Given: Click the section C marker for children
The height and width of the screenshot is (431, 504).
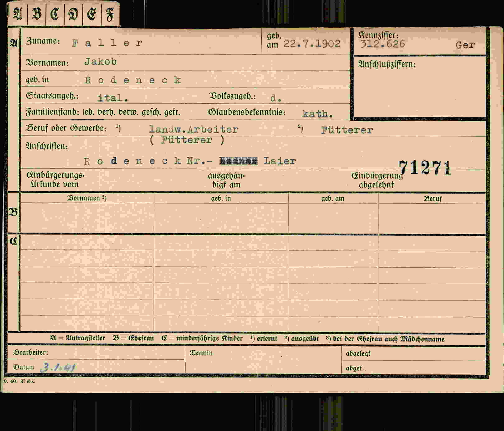Looking at the screenshot, I should pyautogui.click(x=13, y=241).
